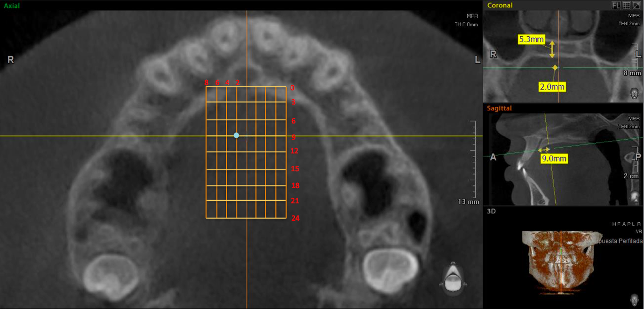Click the VR rendering mode label in 3D view
644x309 pixels.
tap(638, 231)
